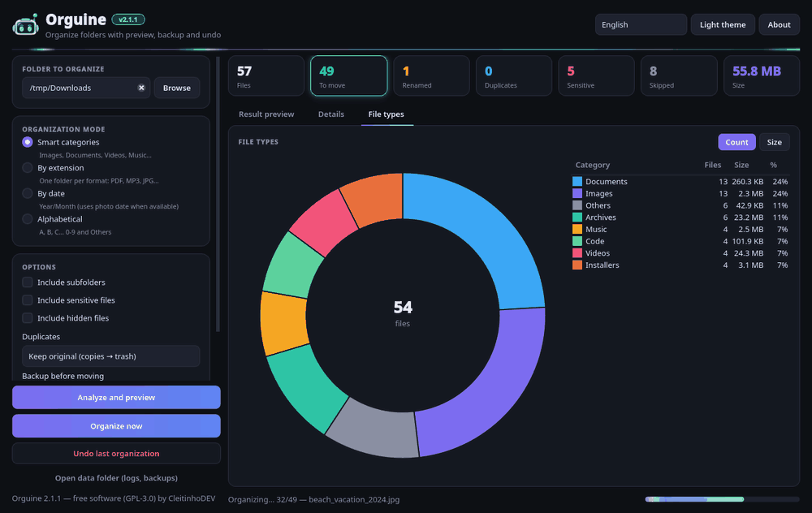This screenshot has width=812, height=513.
Task: Click the Browse button
Action: pyautogui.click(x=176, y=88)
